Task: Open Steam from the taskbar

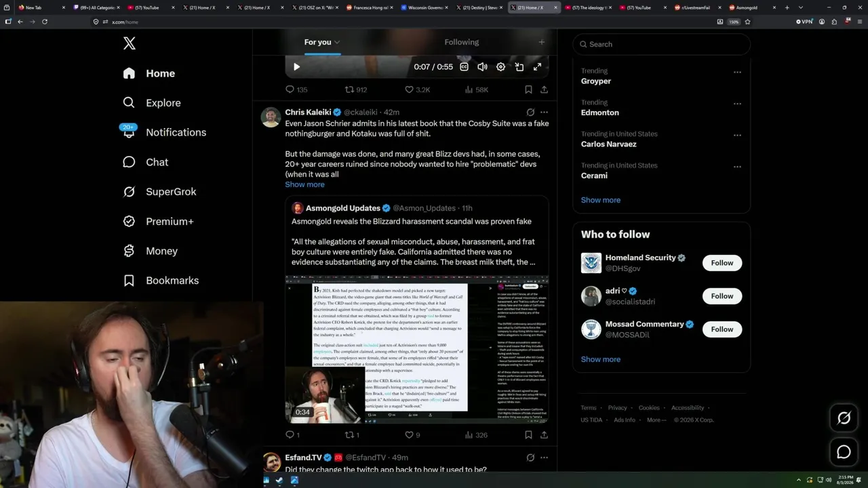Action: coord(279,481)
